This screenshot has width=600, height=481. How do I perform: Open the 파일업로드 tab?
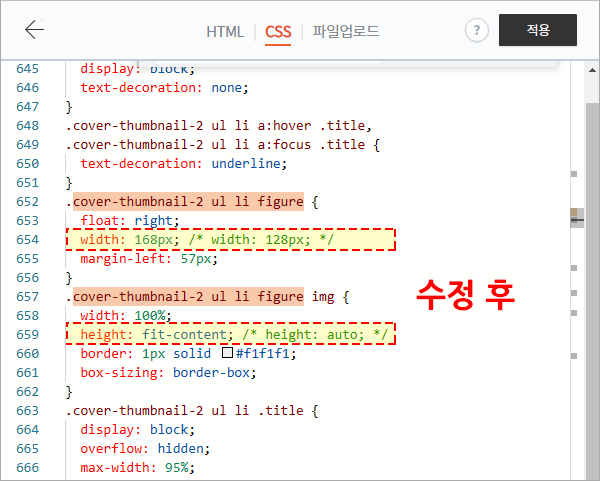tap(346, 31)
